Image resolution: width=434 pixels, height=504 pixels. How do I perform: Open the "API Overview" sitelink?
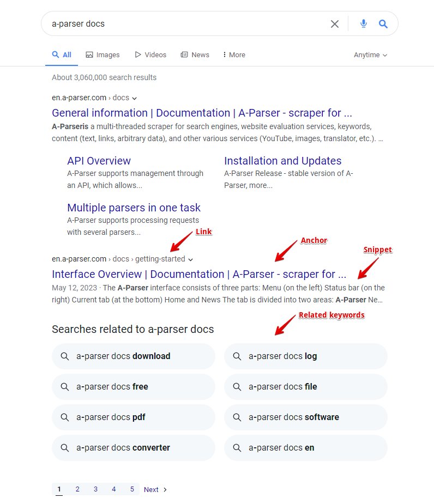(x=99, y=161)
